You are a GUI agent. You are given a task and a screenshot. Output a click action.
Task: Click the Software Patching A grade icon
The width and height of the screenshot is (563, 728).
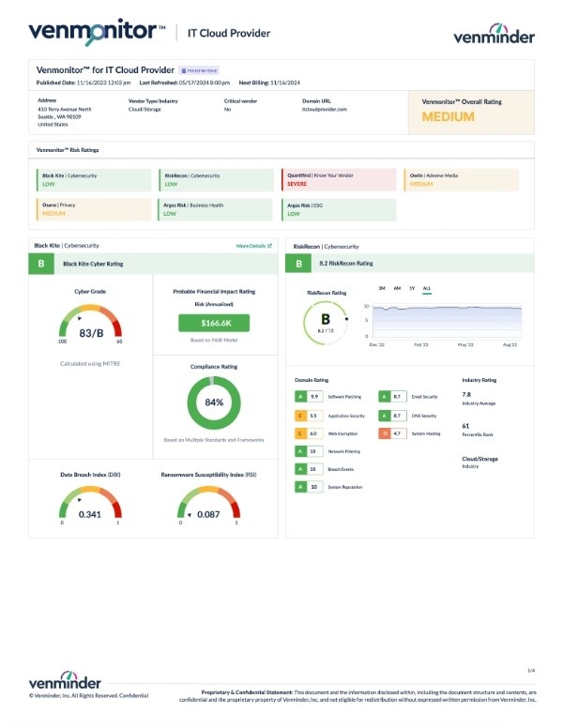299,397
